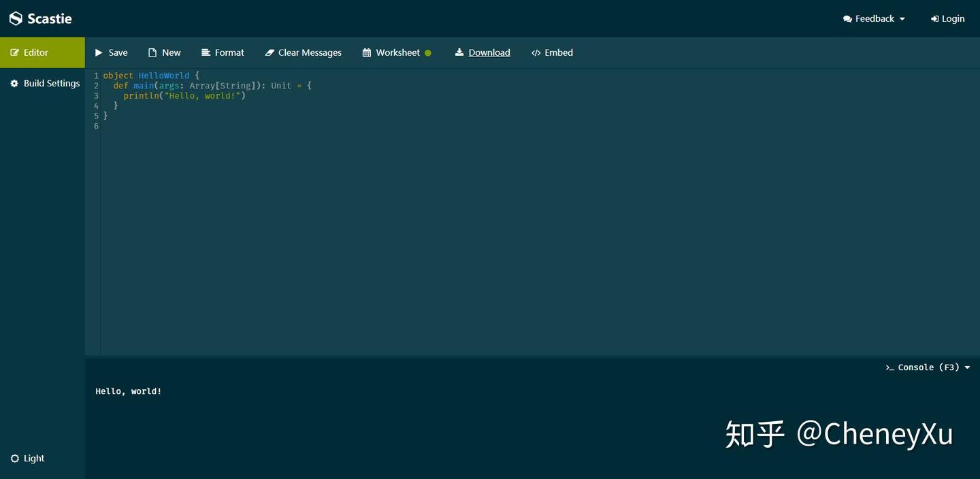Click the Worksheet calendar icon
This screenshot has height=479, width=980.
[366, 52]
